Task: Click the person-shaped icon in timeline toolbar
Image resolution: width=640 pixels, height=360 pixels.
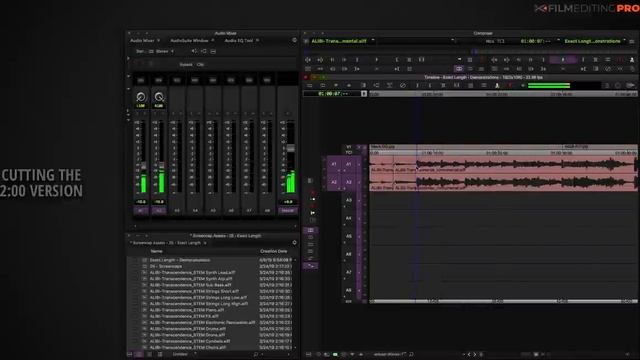Action: 497,85
